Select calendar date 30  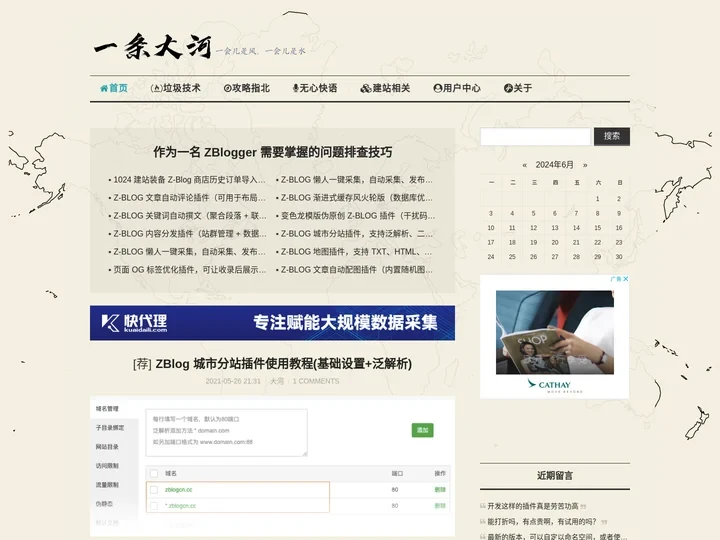pos(619,257)
